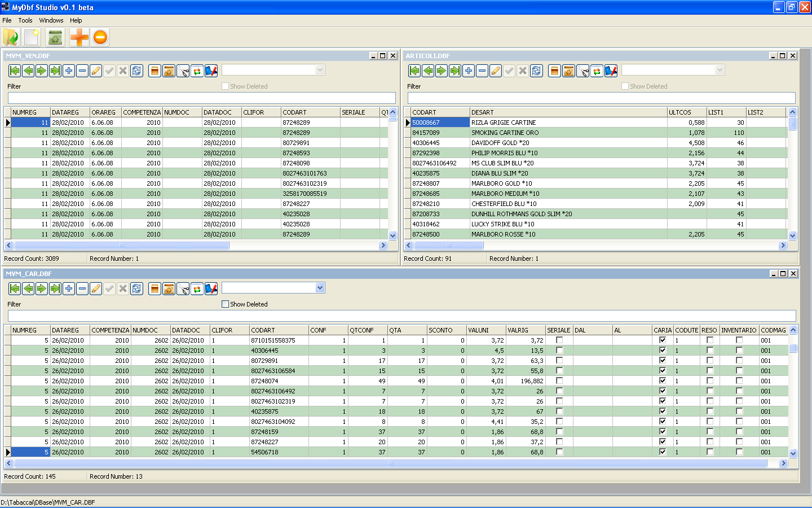Go to next record in MVM_VEN.DBF

pos(42,71)
